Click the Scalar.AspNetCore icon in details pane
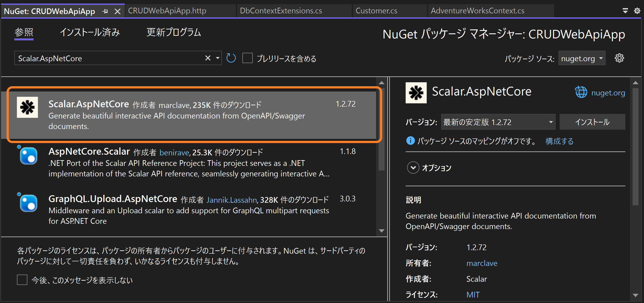The image size is (644, 303). (416, 93)
